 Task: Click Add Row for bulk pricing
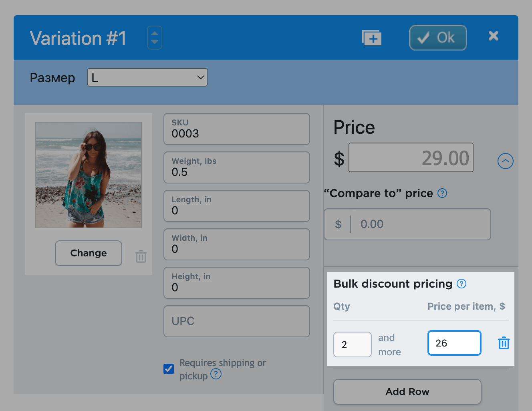[407, 391]
